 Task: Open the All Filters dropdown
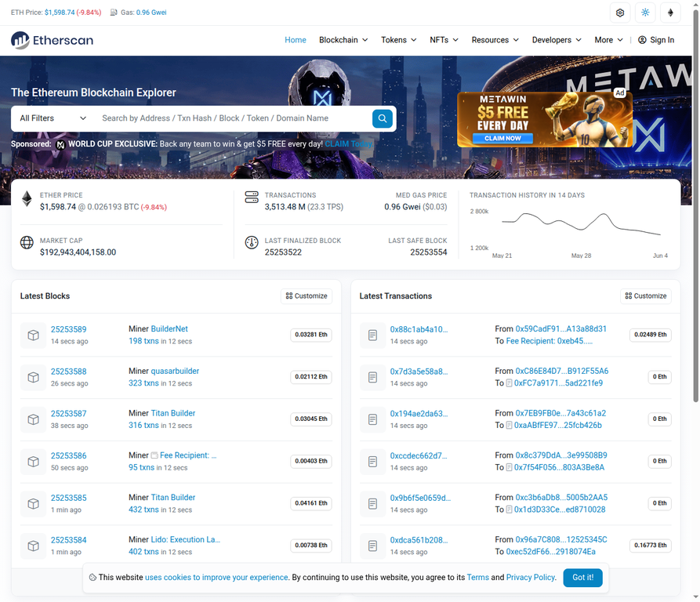click(53, 118)
